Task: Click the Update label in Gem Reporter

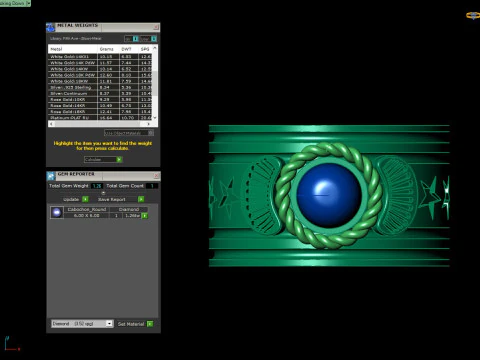Action: (x=71, y=199)
